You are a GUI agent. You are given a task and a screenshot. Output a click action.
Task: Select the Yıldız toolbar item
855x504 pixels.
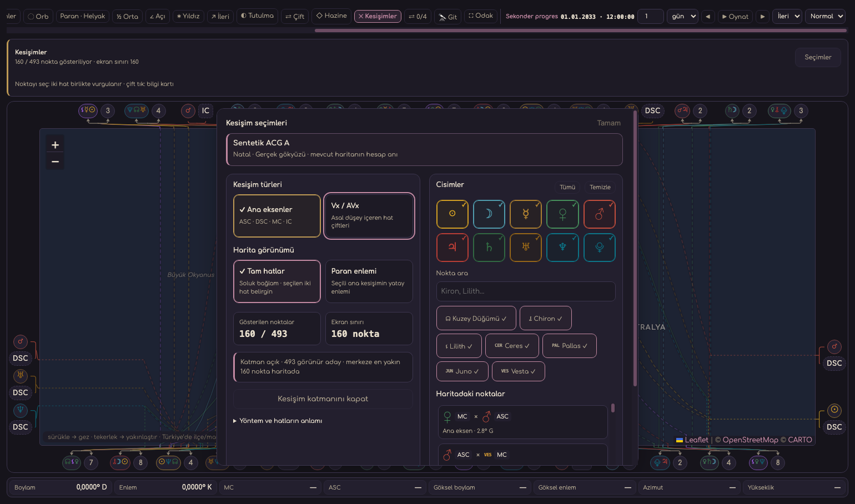(188, 16)
